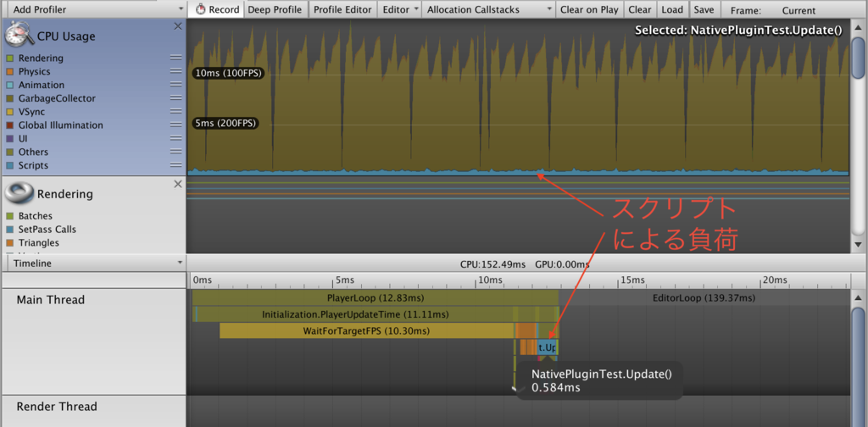Toggle Clear on Play

coord(589,9)
